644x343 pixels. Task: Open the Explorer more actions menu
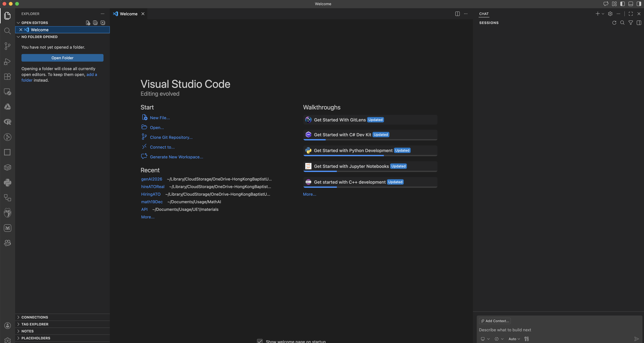103,14
